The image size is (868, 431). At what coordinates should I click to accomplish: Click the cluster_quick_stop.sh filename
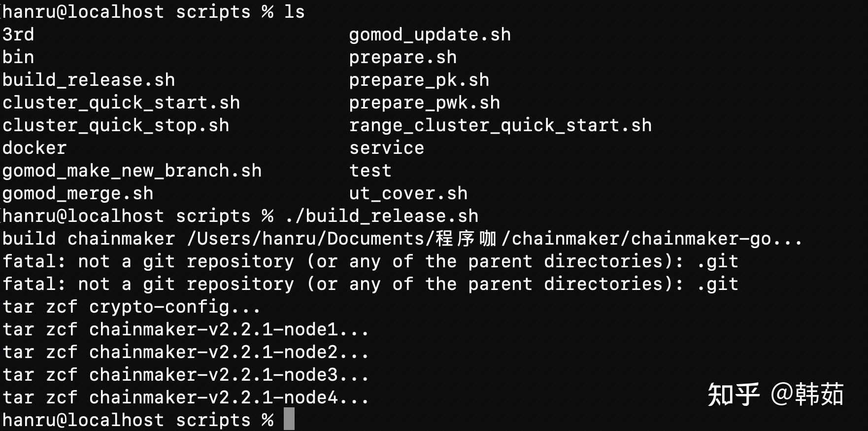point(116,125)
